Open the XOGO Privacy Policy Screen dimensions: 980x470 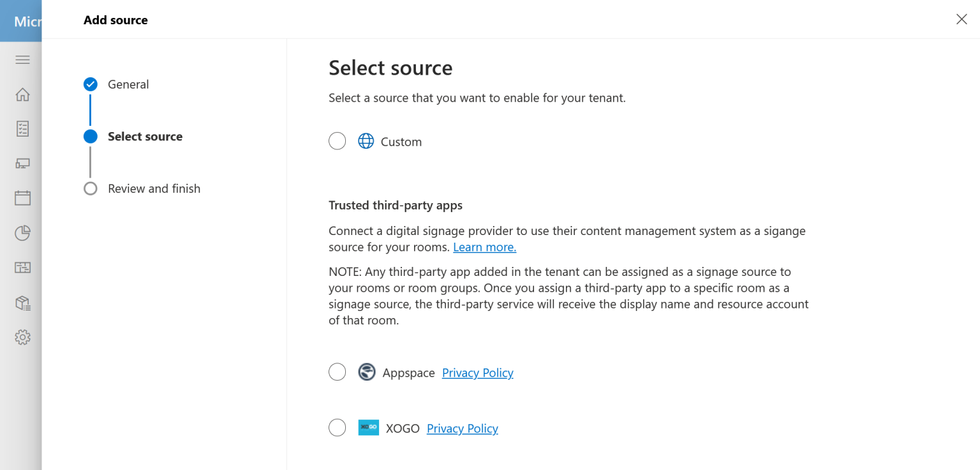(x=462, y=428)
